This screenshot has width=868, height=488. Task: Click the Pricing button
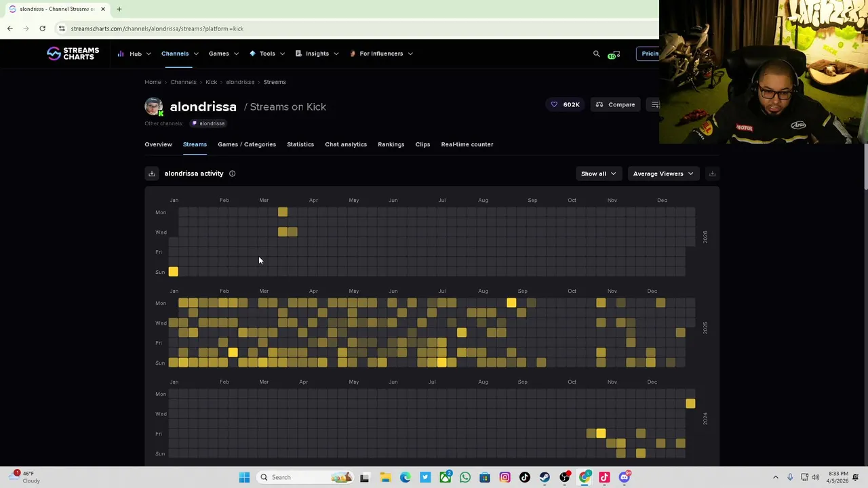(x=650, y=54)
